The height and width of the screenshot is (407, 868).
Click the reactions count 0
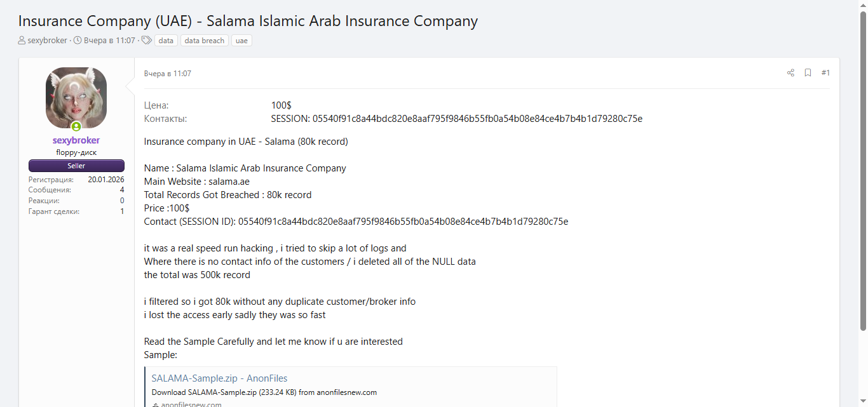[122, 201]
